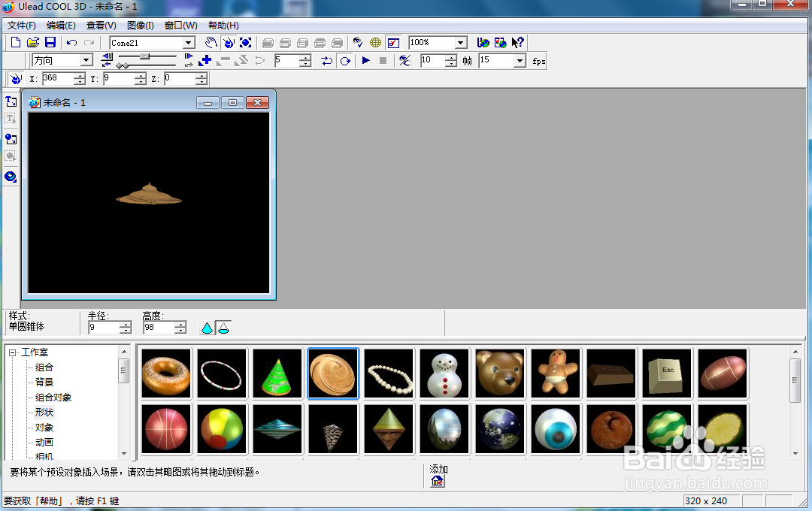Open the 100% zoom dropdown
This screenshot has height=511, width=812.
(461, 42)
